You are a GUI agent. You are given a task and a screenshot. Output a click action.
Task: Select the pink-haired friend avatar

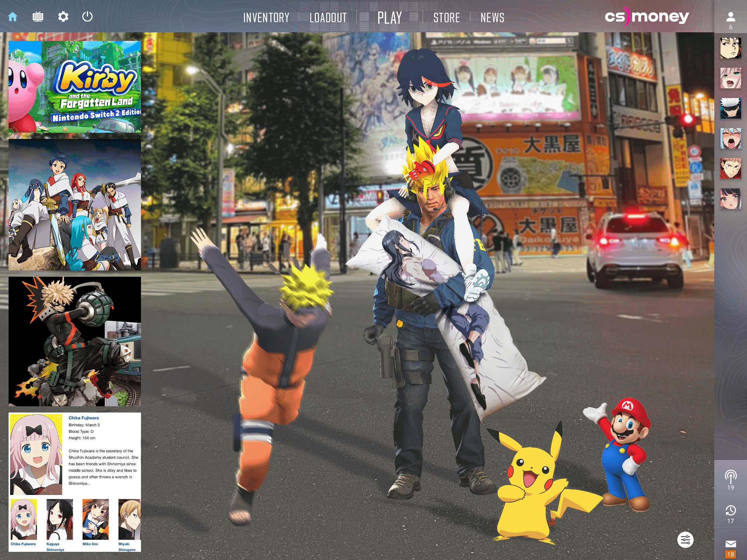point(731,78)
